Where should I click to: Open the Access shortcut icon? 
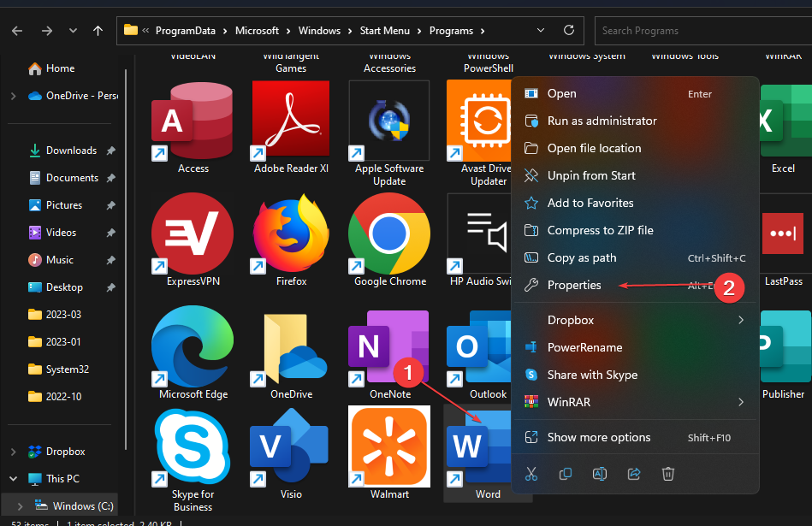coord(193,120)
